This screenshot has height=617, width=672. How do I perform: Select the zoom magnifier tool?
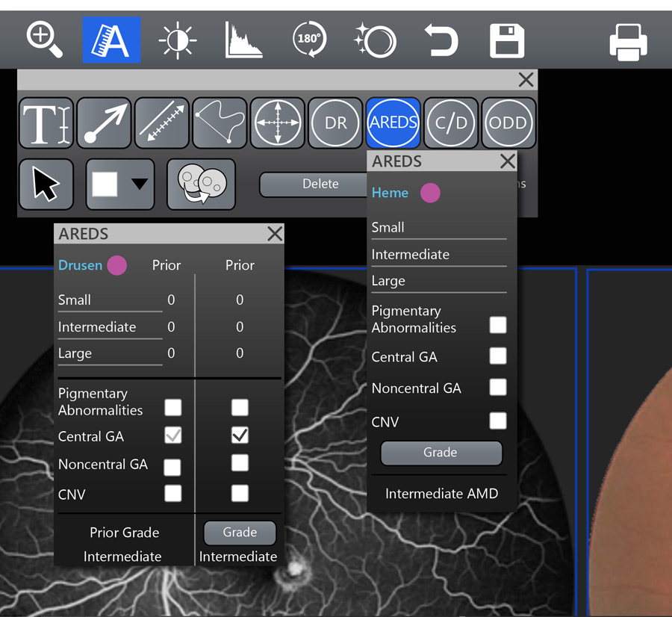click(45, 40)
